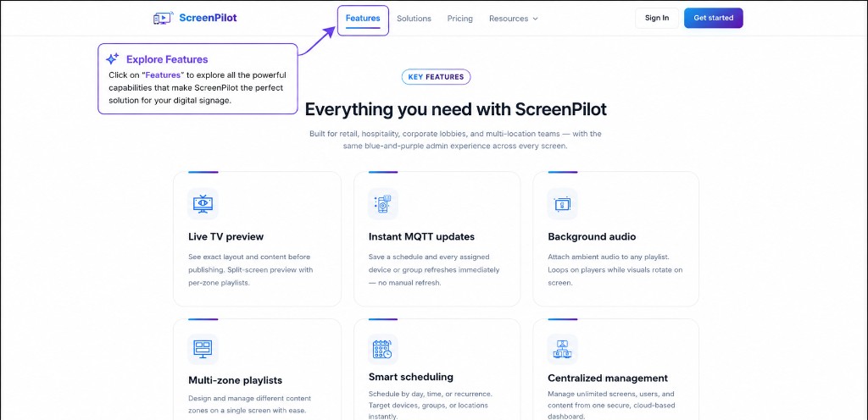Image resolution: width=868 pixels, height=420 pixels.
Task: Click the Centralized management icon
Action: coord(563,349)
